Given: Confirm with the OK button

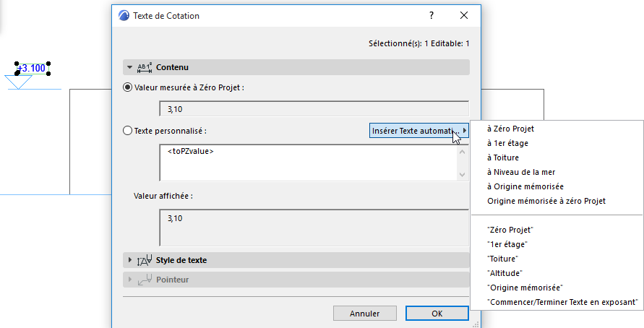Looking at the screenshot, I should tap(437, 314).
